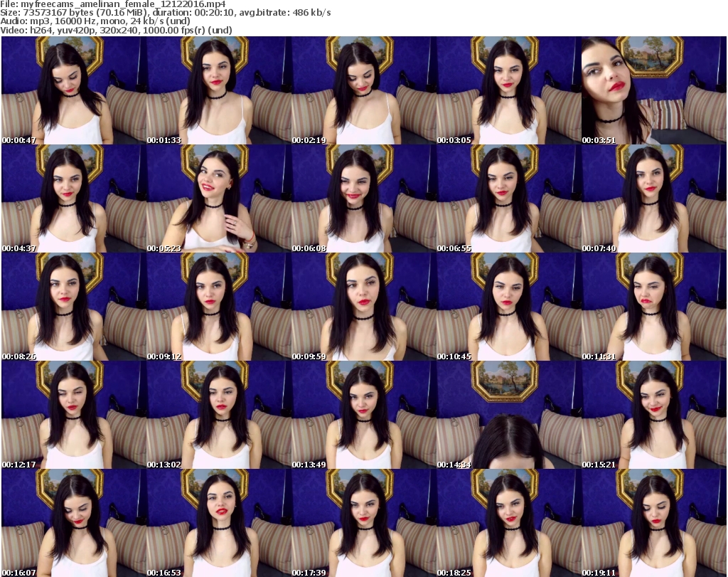Viewport: 728px width, 577px height.
Task: Open the frame at timestamp 00:05:23
Action: click(219, 198)
